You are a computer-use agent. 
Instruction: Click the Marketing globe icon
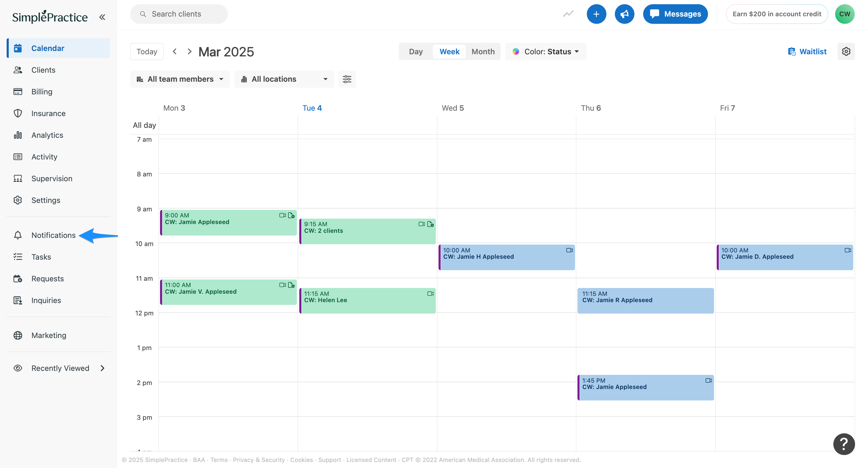tap(18, 335)
